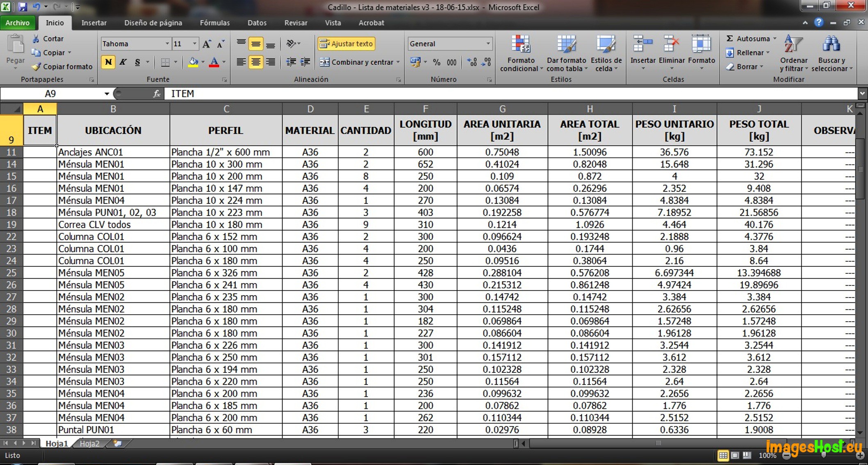Switch to the Datos tab

tap(257, 23)
